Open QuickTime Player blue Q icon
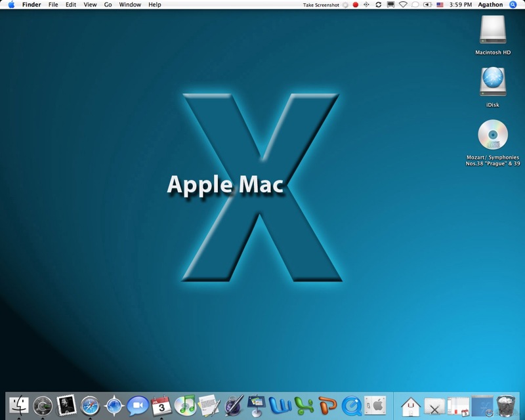525x420 pixels. (352, 406)
